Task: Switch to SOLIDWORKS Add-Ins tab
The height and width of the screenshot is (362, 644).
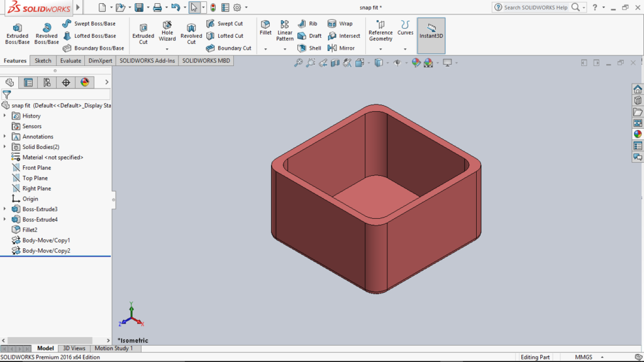Action: [147, 61]
